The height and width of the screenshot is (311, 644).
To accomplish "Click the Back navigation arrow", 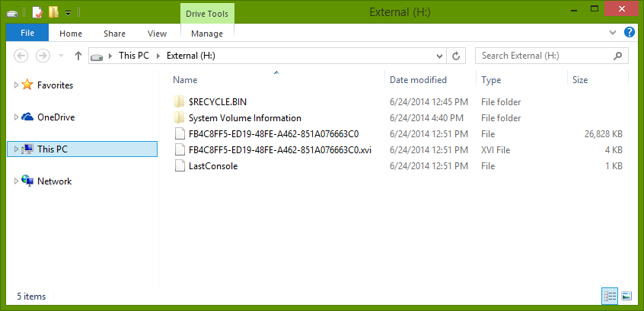I will pos(21,56).
